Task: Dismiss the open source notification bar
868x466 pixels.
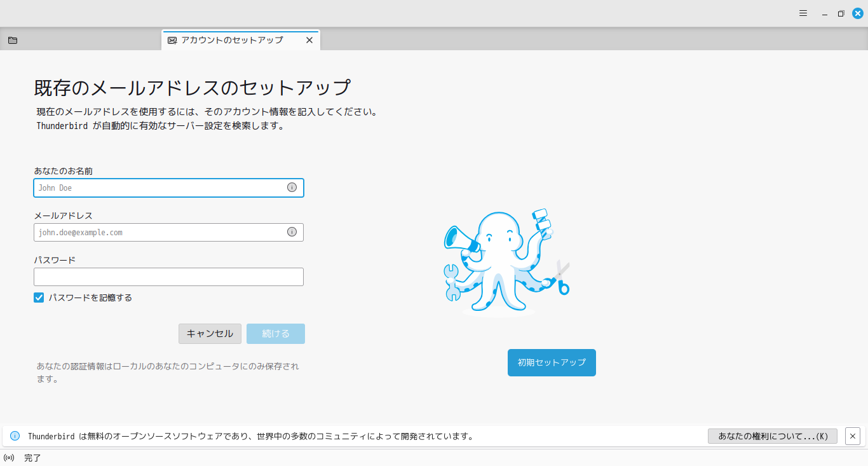Action: pyautogui.click(x=852, y=436)
